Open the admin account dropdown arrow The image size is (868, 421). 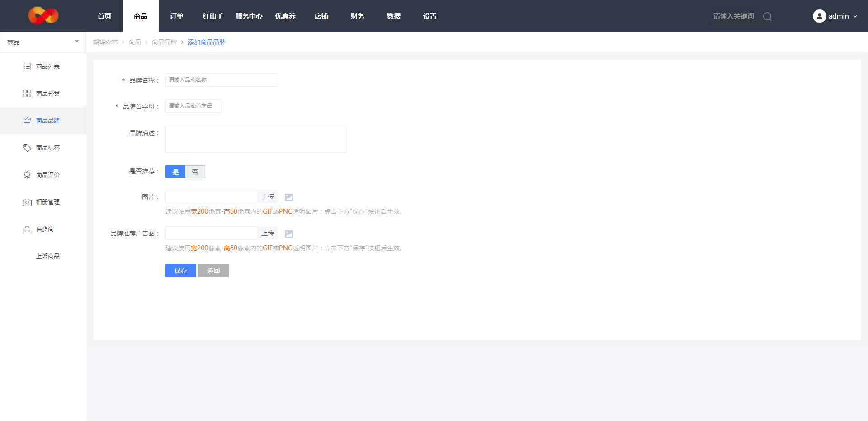click(x=855, y=16)
